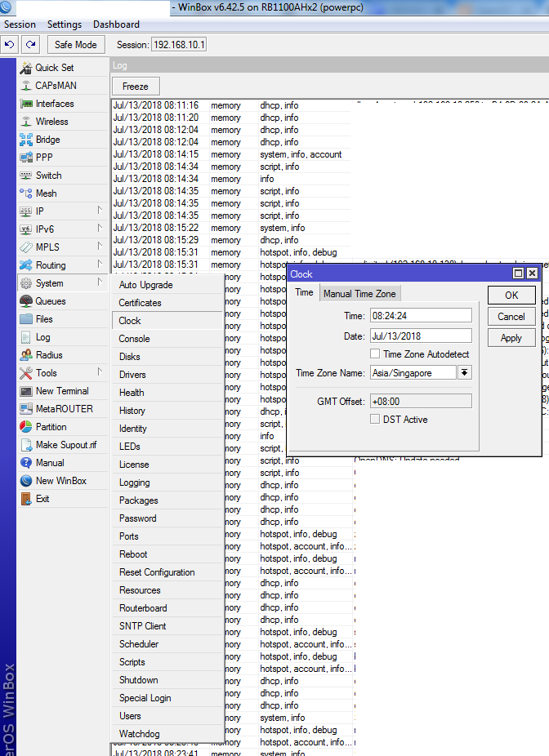549x756 pixels.
Task: Click the Time input field
Action: click(421, 316)
